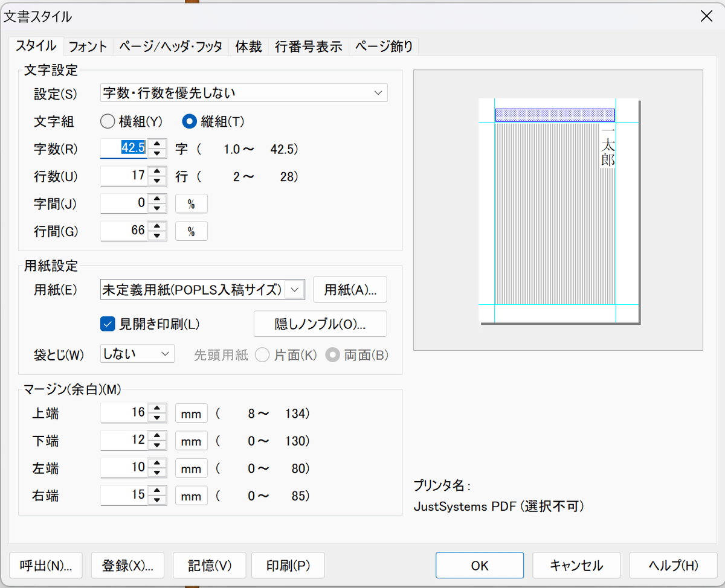Click the 印刷(P) button
Screen dimensions: 725x588
point(288,566)
